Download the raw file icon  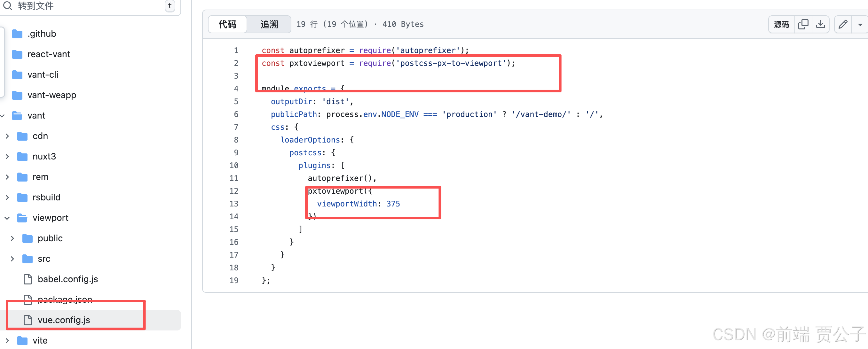tap(820, 24)
